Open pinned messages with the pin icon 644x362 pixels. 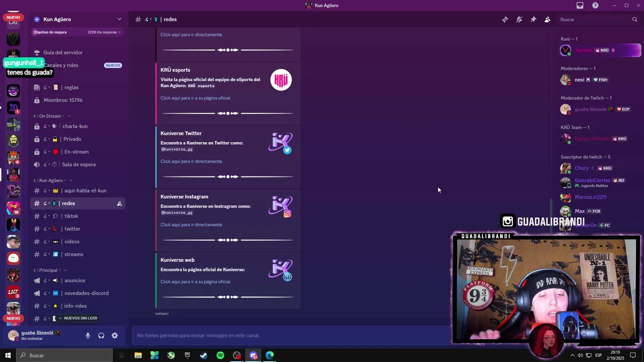[533, 20]
